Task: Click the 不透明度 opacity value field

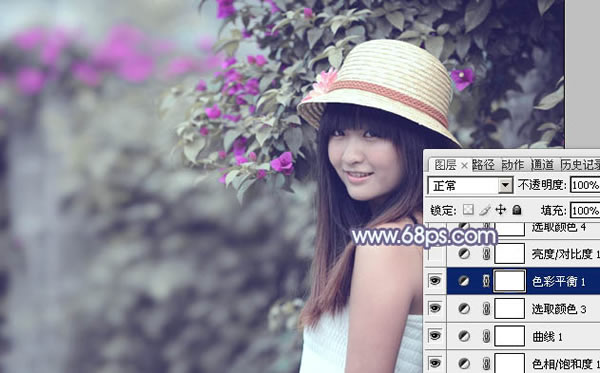Action: tap(585, 185)
